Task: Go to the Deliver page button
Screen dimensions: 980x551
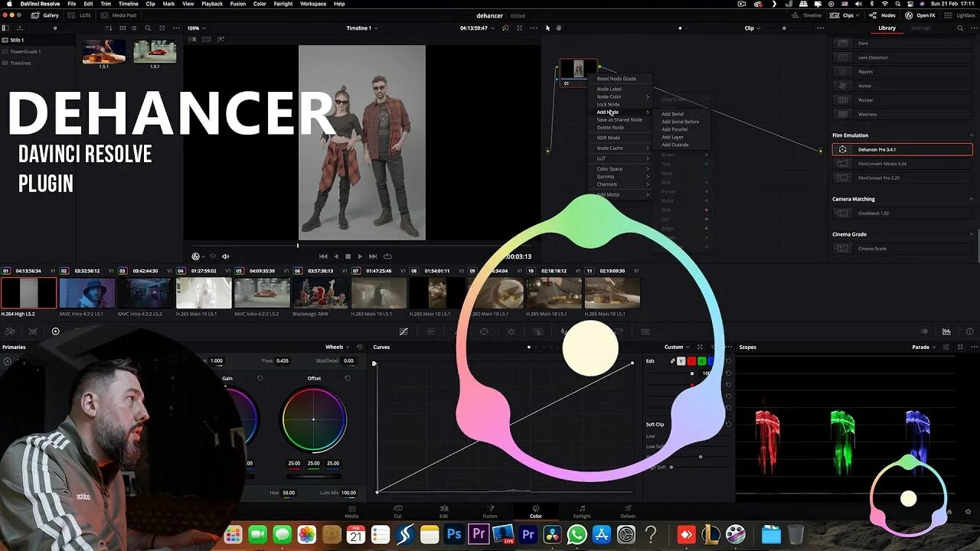Action: (x=628, y=511)
